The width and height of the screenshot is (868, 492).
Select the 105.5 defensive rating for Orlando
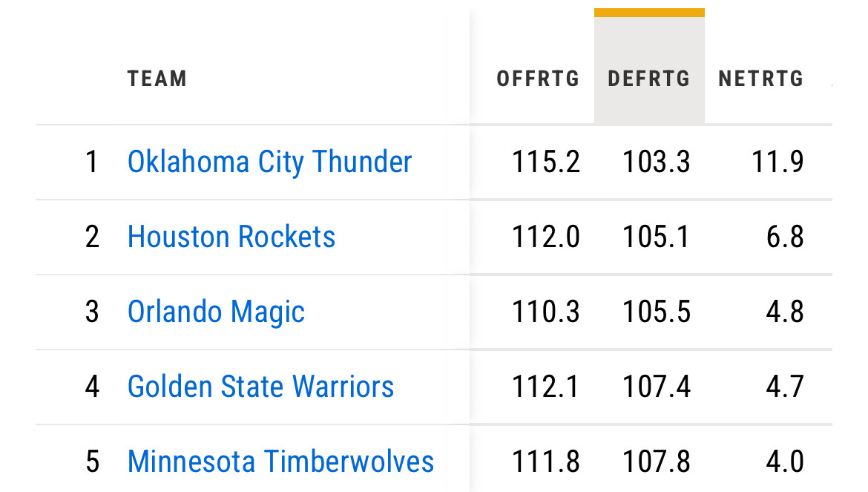click(x=657, y=312)
